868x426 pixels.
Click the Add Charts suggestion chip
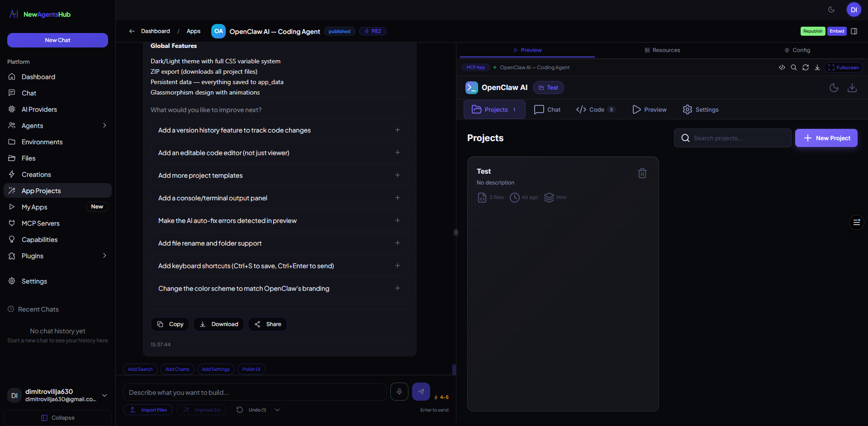click(177, 369)
